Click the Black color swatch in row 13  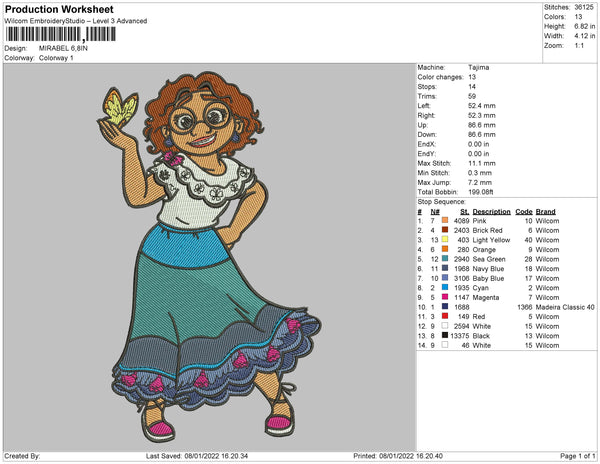point(445,335)
